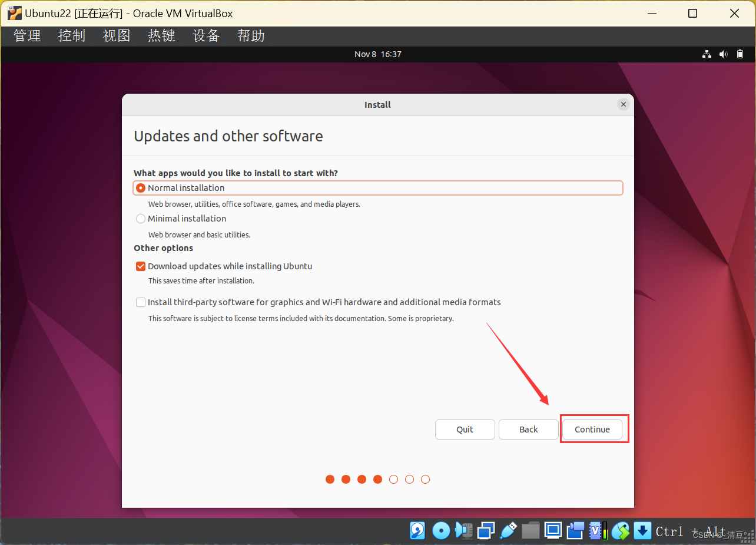The image size is (756, 545).
Task: Enable install third-party software checkbox
Action: tap(141, 302)
